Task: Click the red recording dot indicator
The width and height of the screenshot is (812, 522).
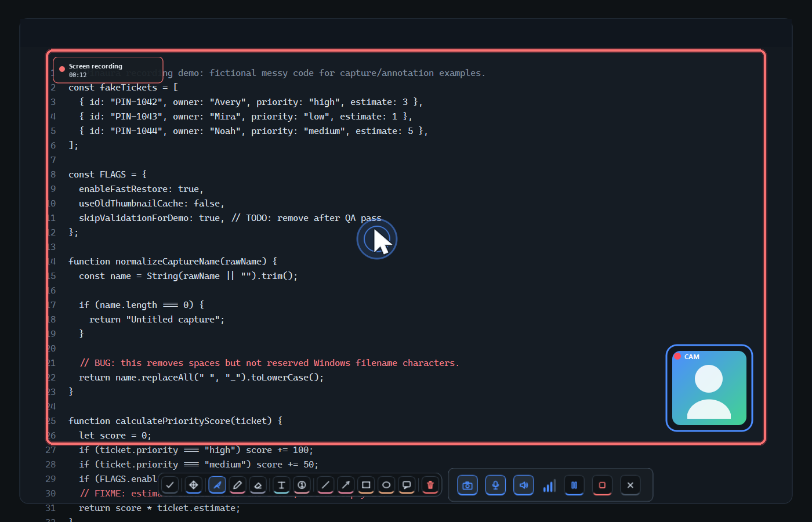Action: 62,69
